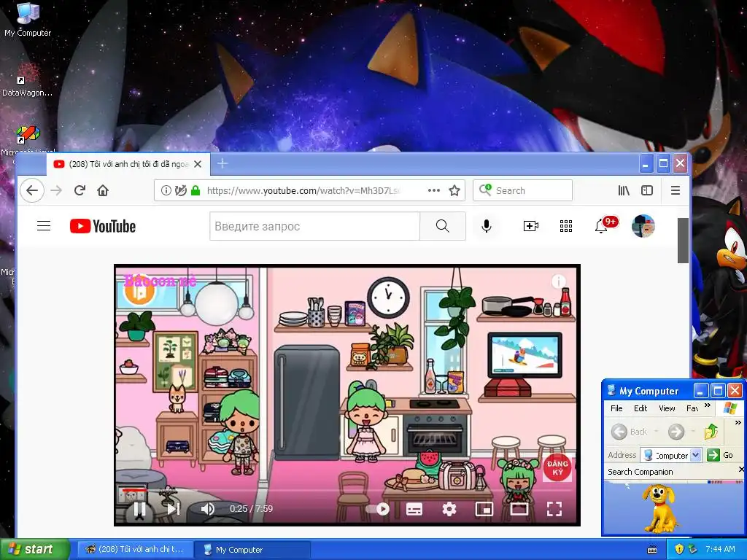Open the Firefox library icon
The image size is (747, 560).
624,190
